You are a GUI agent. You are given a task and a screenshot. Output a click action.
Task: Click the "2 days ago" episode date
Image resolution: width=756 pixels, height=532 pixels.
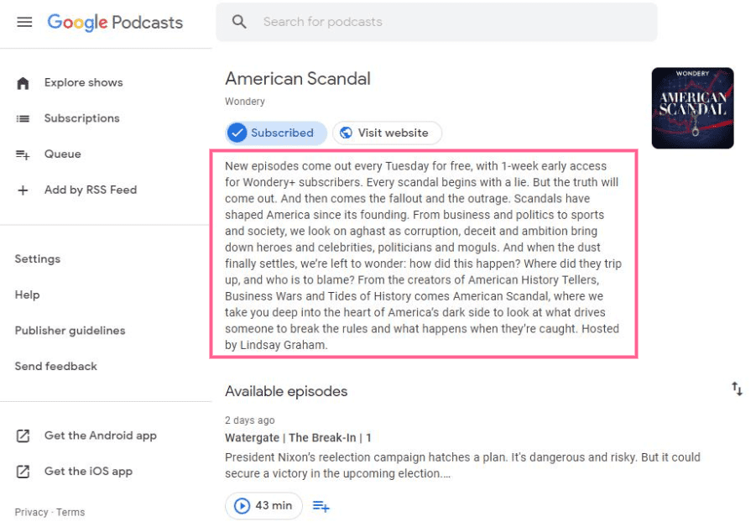point(250,420)
